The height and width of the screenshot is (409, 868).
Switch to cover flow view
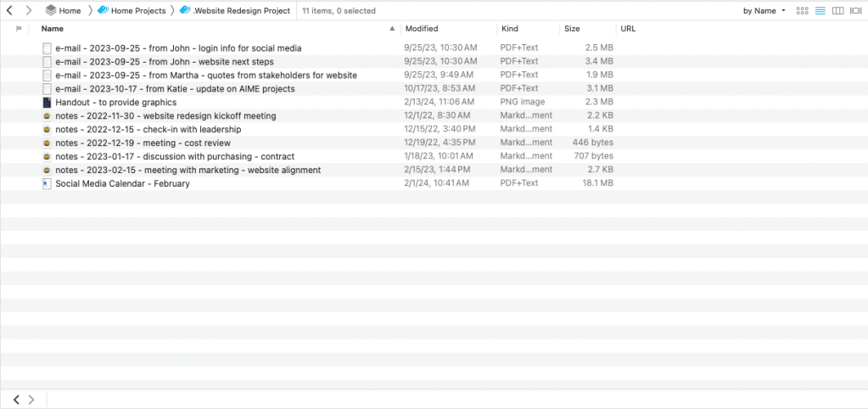[855, 11]
